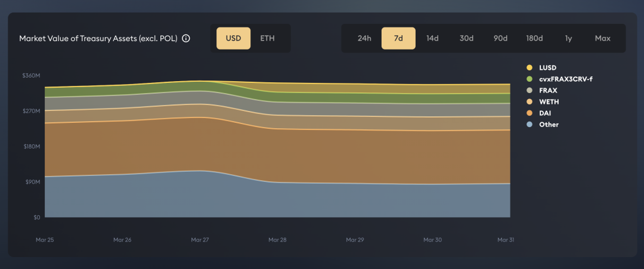Screen dimensions: 644x269
Task: Open the info tooltip icon beside chart title
Action: (x=185, y=39)
